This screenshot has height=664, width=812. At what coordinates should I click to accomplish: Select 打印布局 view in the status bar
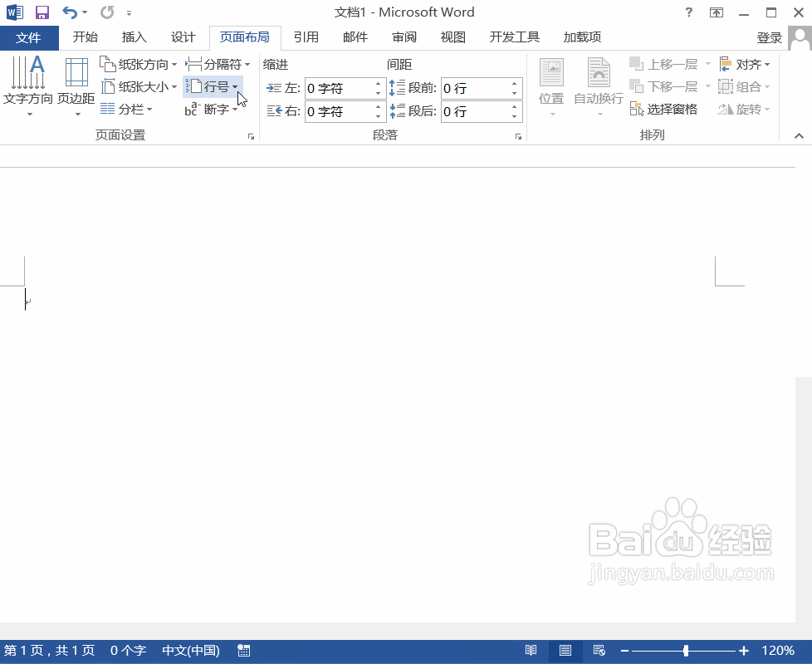(565, 651)
